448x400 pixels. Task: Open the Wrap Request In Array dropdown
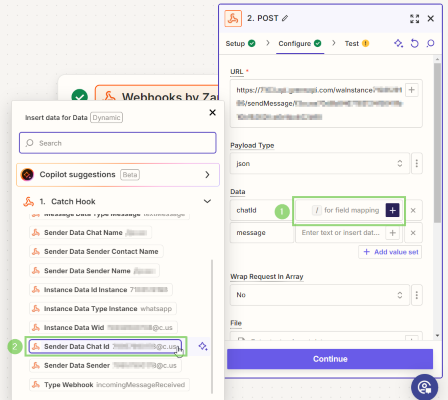(x=320, y=295)
